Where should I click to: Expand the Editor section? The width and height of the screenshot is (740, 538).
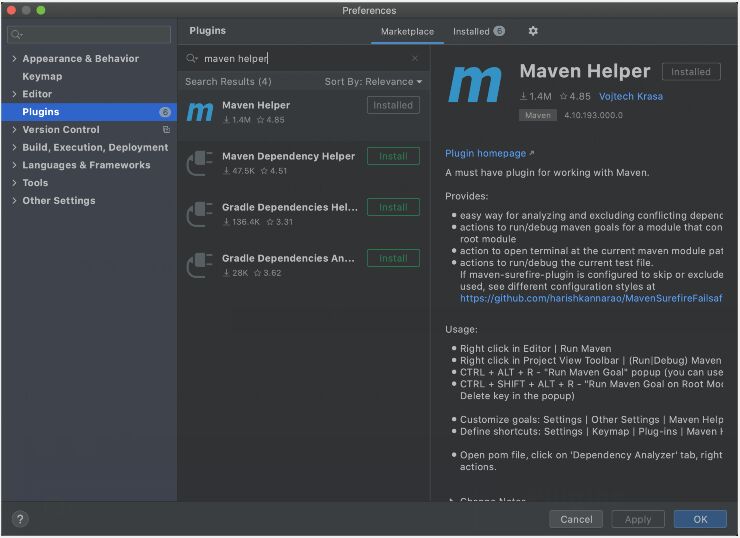(x=14, y=94)
